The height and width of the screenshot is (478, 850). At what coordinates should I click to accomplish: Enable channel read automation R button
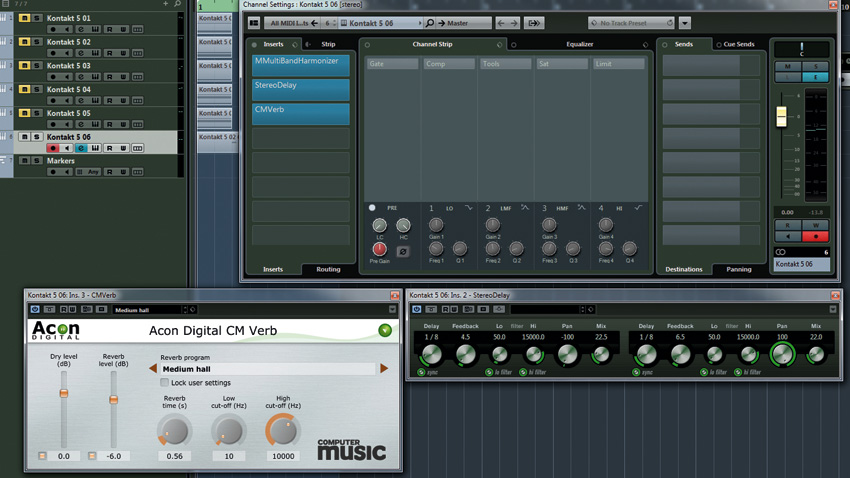click(x=788, y=225)
